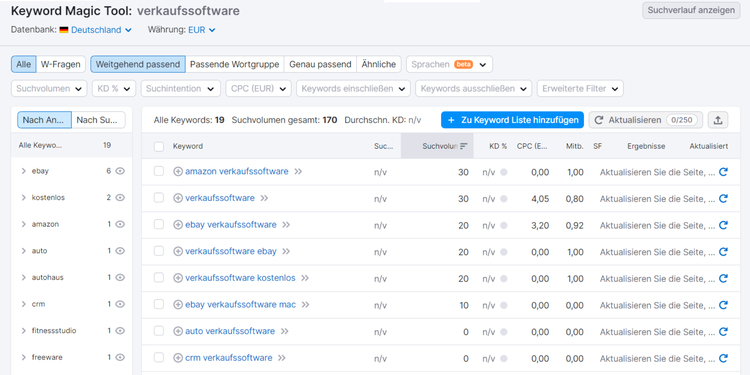This screenshot has width=750, height=375.
Task: Open double-arrow next to verkaufssoftware kostenlos
Action: (305, 278)
